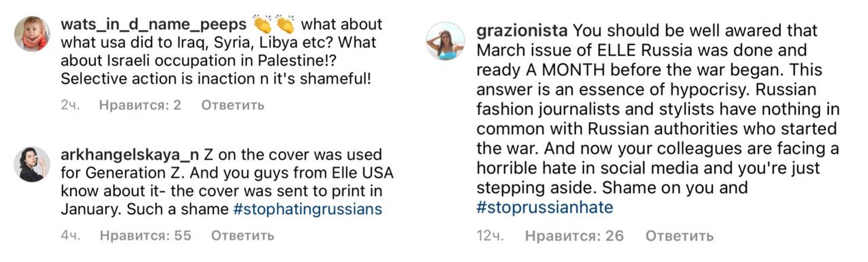Click Ответить below grazionista's comment
Viewport: 868px width, 262px height.
click(679, 236)
